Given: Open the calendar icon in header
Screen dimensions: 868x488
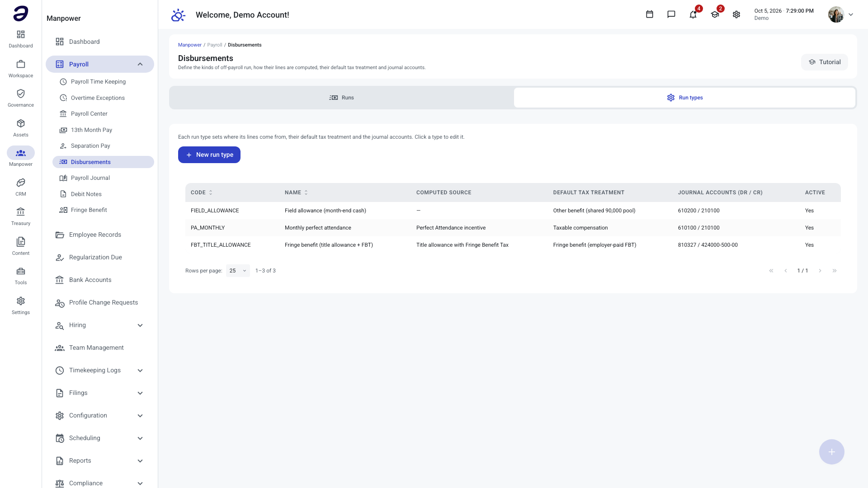Looking at the screenshot, I should [650, 14].
